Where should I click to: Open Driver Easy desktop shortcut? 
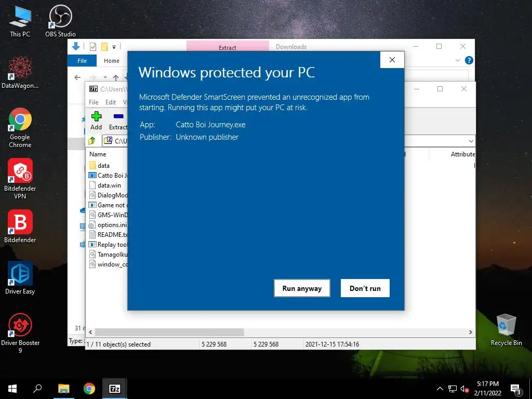[20, 278]
